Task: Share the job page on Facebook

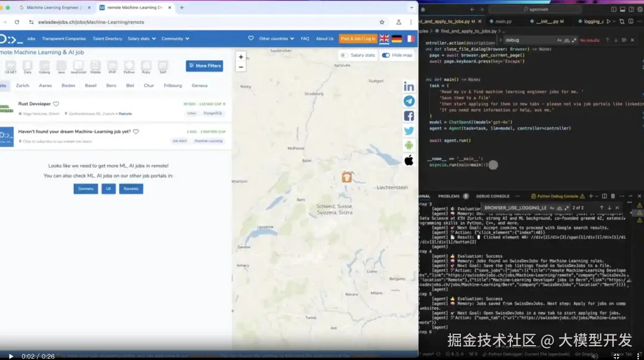Action: click(x=408, y=116)
